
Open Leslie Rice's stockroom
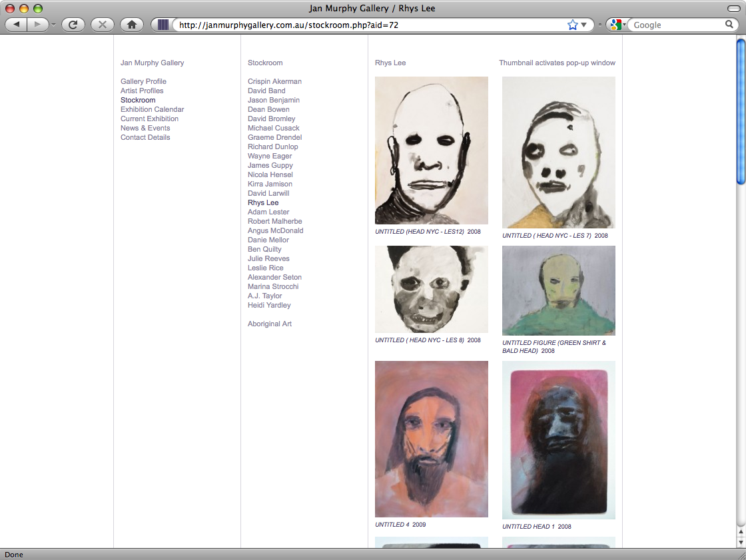266,268
